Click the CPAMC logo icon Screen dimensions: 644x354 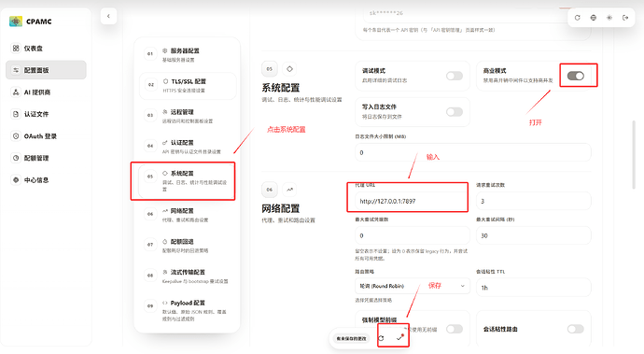coord(16,21)
